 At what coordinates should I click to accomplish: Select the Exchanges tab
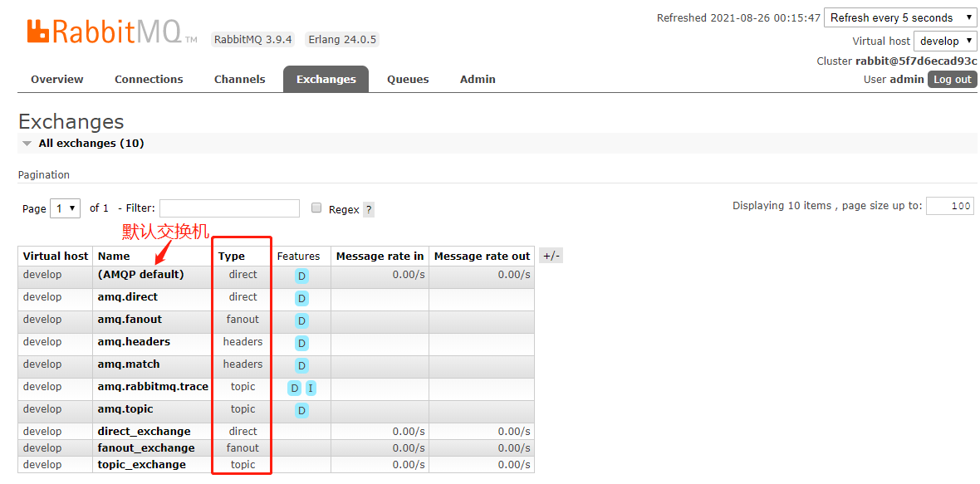pyautogui.click(x=326, y=80)
